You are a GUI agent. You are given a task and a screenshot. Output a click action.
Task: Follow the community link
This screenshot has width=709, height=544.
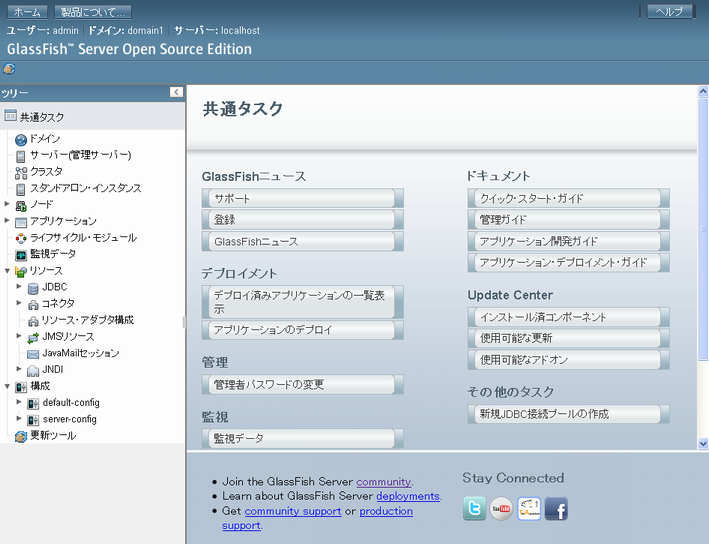pyautogui.click(x=383, y=482)
